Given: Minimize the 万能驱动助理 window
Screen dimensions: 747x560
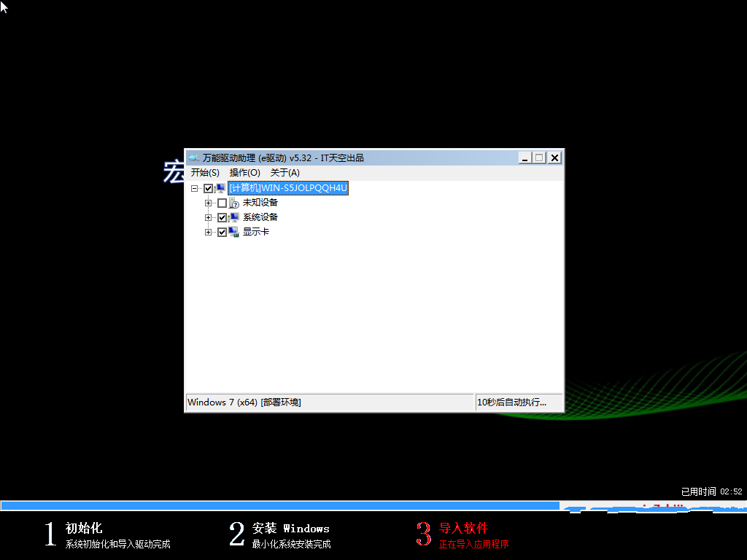Looking at the screenshot, I should click(525, 157).
